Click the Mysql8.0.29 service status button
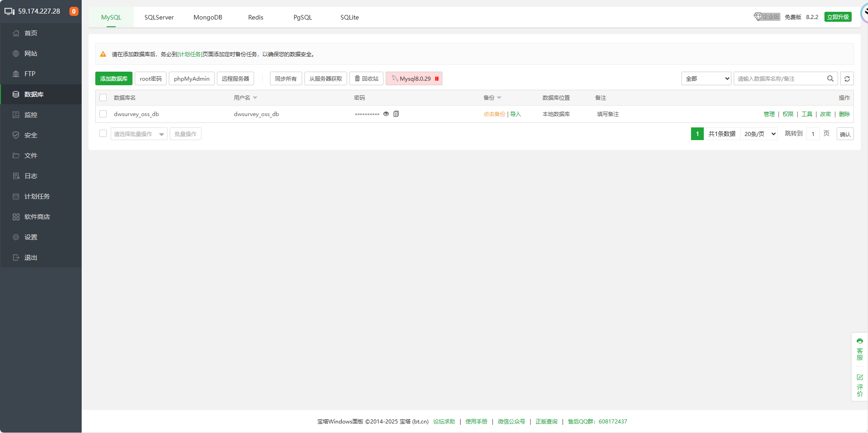 point(414,79)
